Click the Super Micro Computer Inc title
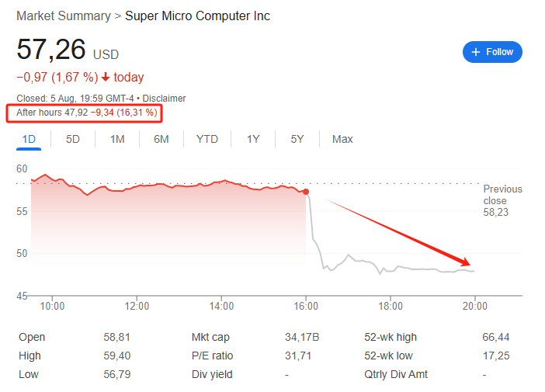Screen dimensions: 545x392 [x=198, y=16]
